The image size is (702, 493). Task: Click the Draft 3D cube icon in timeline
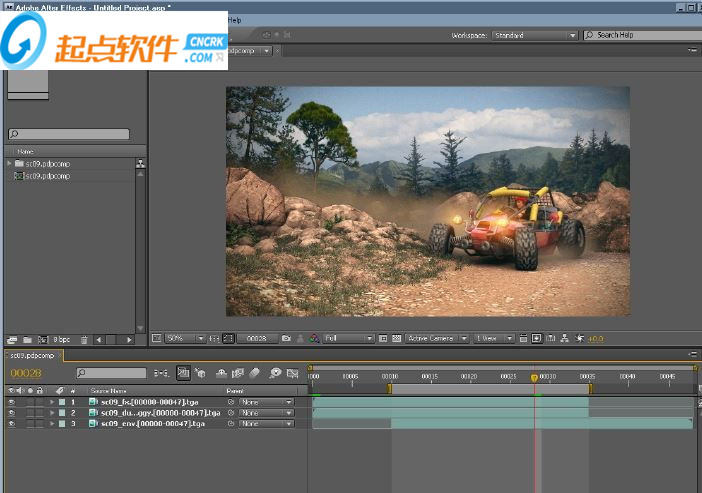point(201,373)
